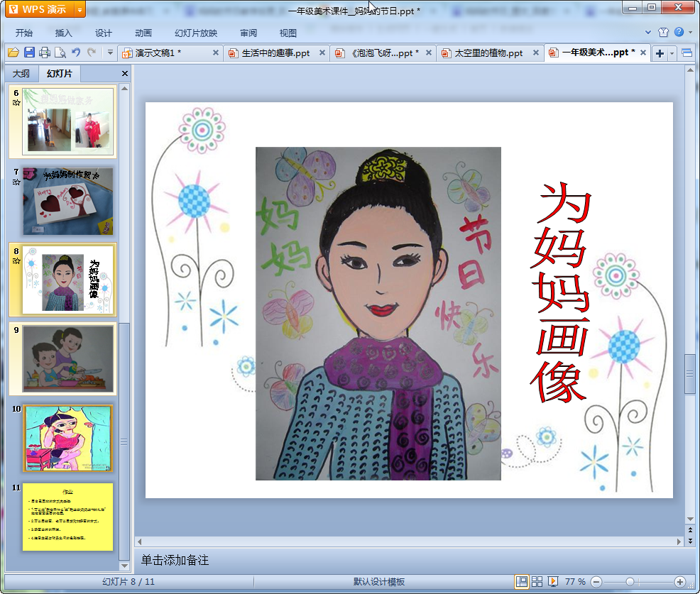The width and height of the screenshot is (700, 594).
Task: Close the 生活中的趣事.ppt tab
Action: coord(322,53)
